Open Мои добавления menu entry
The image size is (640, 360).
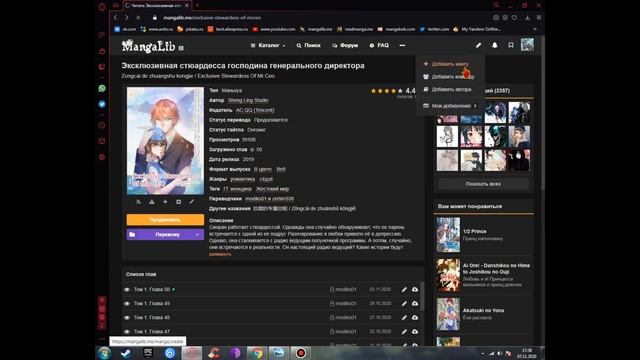pyautogui.click(x=450, y=106)
